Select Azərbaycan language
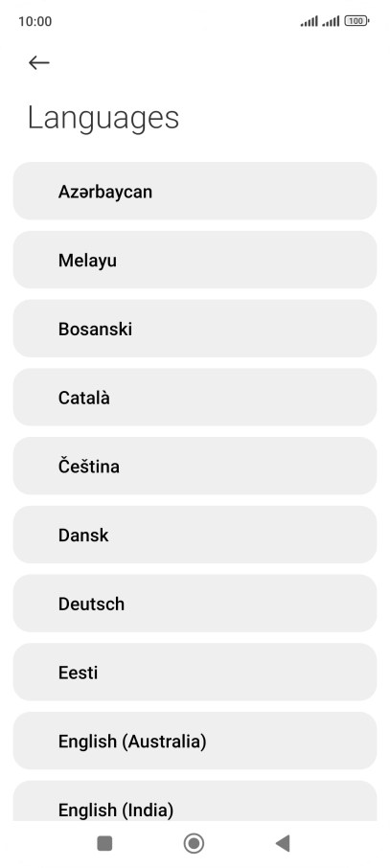Screen dimensions: 390x868 tap(195, 191)
